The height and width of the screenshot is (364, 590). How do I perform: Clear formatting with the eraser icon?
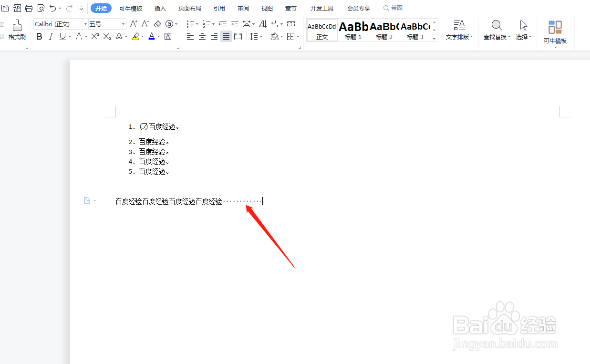pos(157,24)
